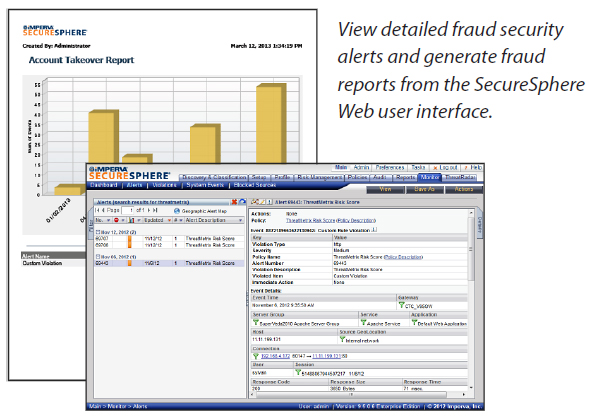Switch to the Policies tab
Screen dimensions: 589x418
(x=357, y=177)
